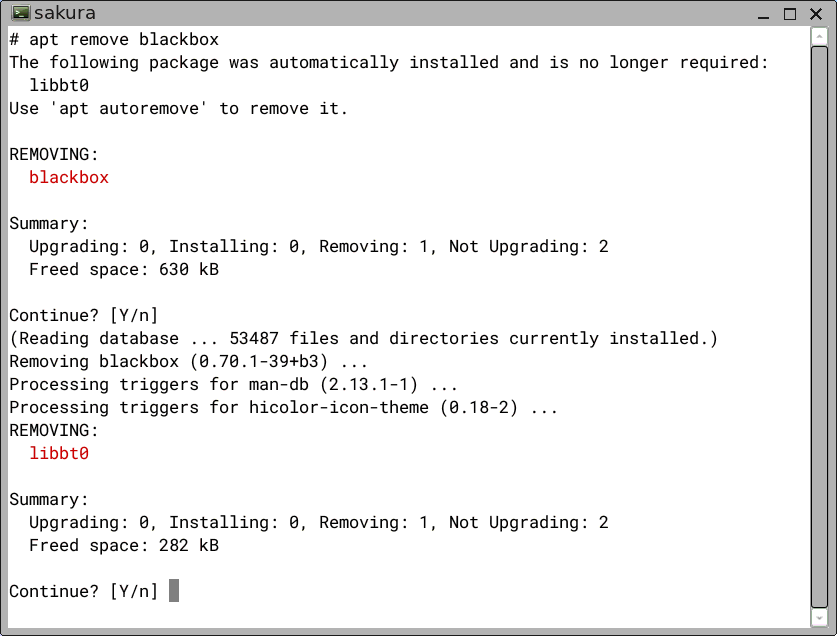The image size is (837, 636).
Task: Click the vertical scrollbar thumb
Action: [819, 327]
